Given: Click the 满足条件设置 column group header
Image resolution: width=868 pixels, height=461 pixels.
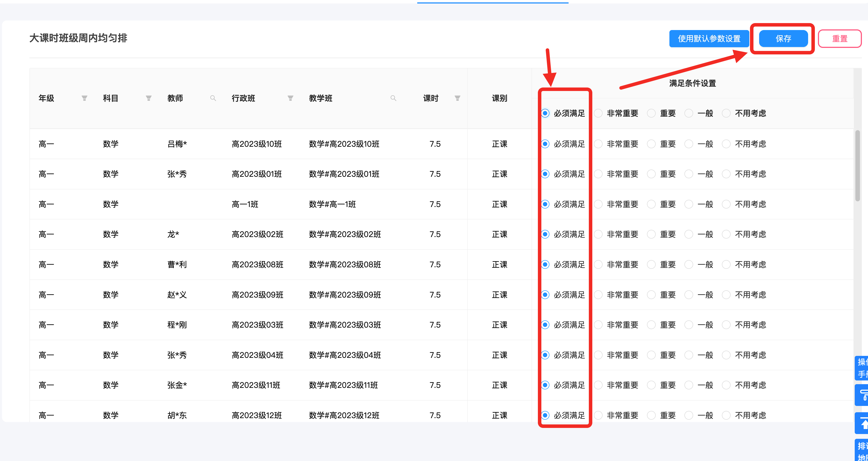Looking at the screenshot, I should pos(692,83).
